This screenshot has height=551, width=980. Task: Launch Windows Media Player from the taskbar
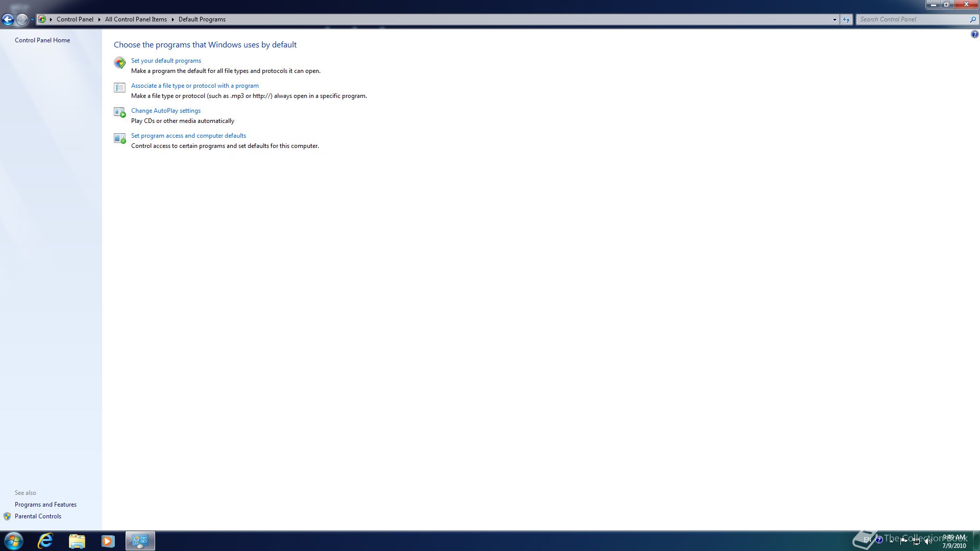click(x=108, y=541)
